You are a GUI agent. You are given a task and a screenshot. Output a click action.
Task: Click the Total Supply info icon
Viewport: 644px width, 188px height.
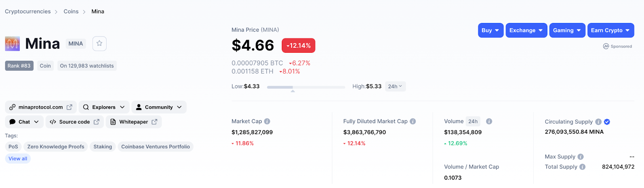[x=582, y=167]
